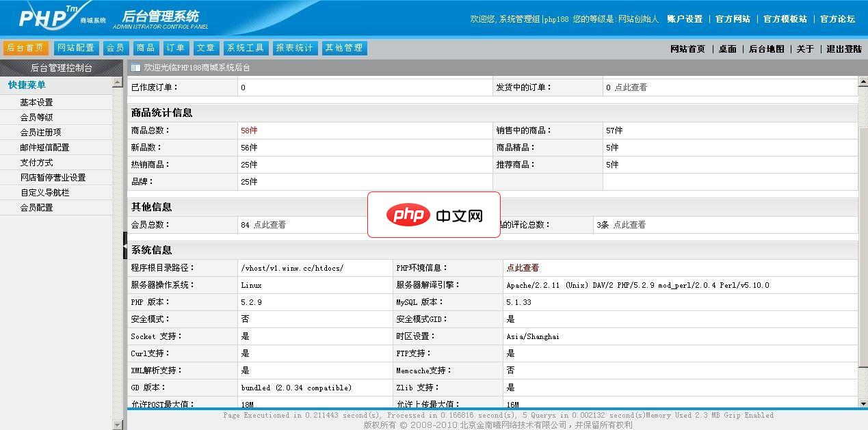Visit the 官方论坛 forum link

837,20
